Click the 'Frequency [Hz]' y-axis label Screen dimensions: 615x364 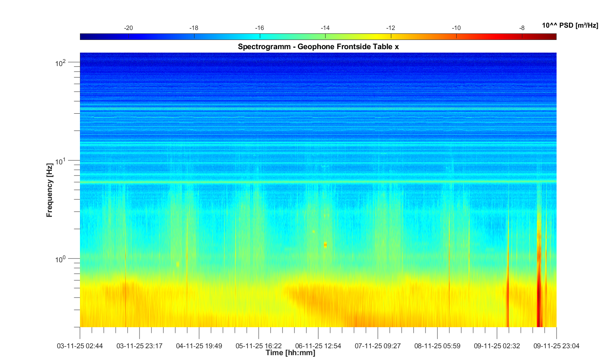point(49,190)
